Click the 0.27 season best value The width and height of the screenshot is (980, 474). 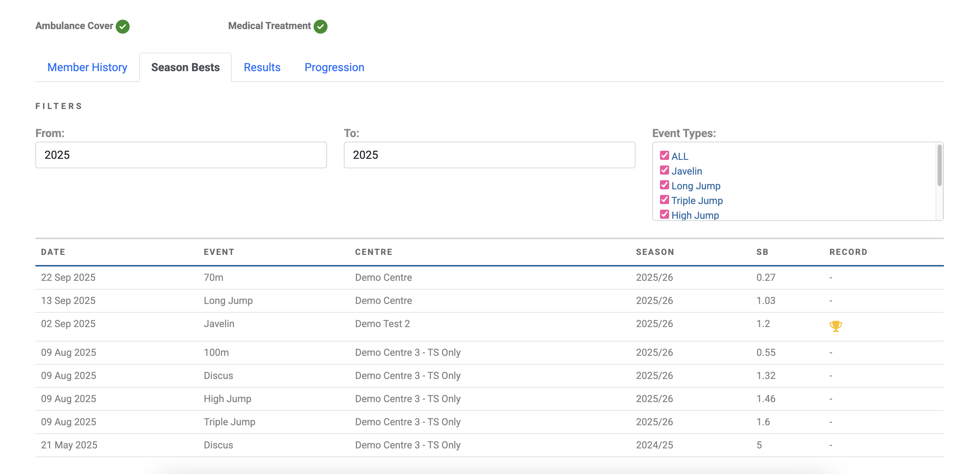click(x=766, y=277)
